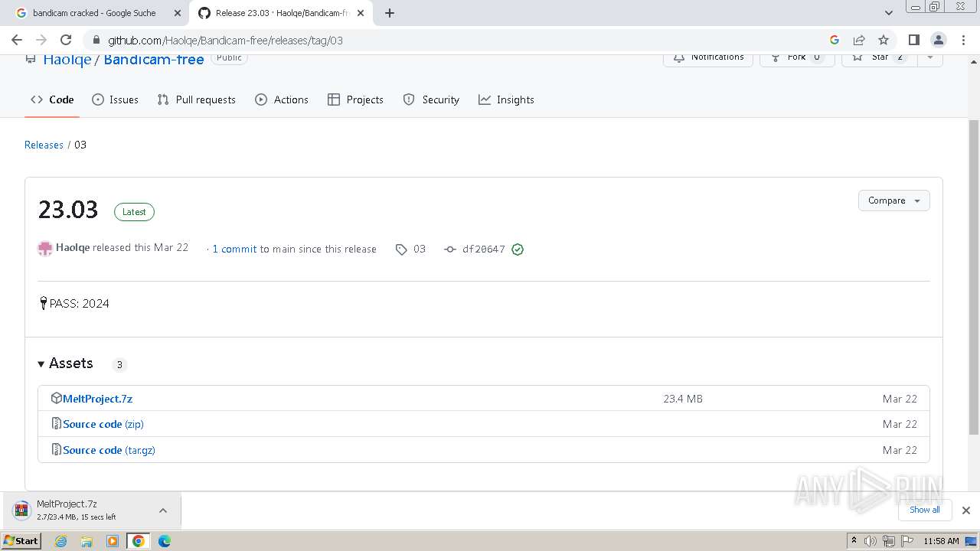Download Source code (zip)

coord(103,424)
